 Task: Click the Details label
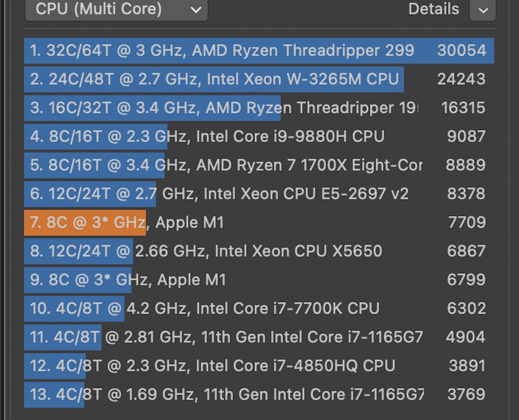click(x=433, y=9)
